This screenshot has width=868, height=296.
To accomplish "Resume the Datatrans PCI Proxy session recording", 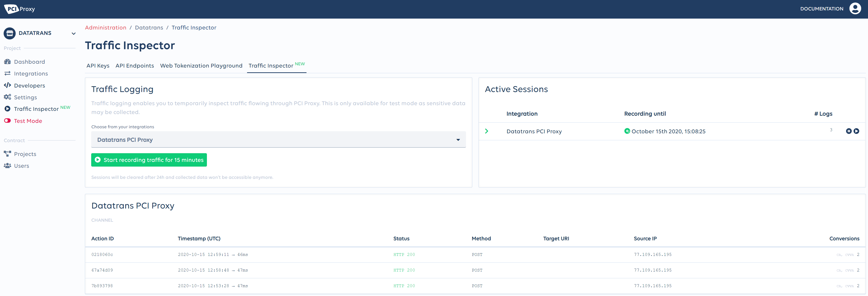I will tap(856, 131).
